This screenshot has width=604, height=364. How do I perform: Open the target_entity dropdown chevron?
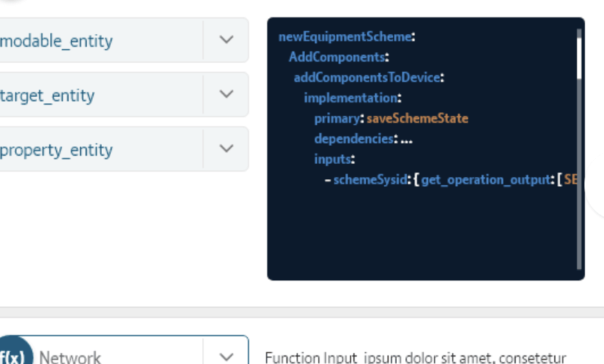(226, 94)
